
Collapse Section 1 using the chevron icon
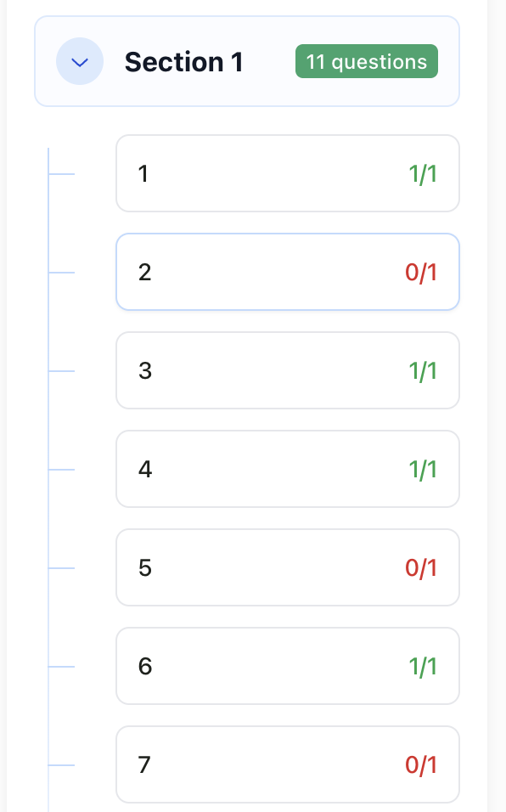[x=79, y=61]
